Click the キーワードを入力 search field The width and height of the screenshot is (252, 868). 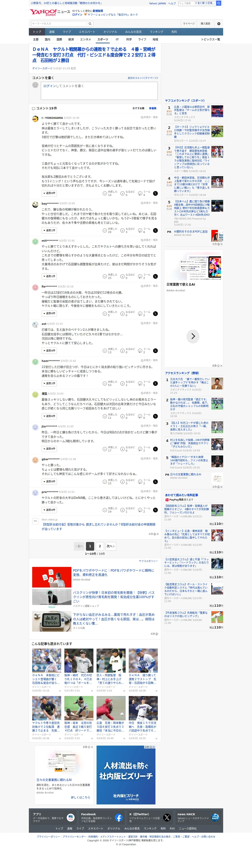click(59, 24)
